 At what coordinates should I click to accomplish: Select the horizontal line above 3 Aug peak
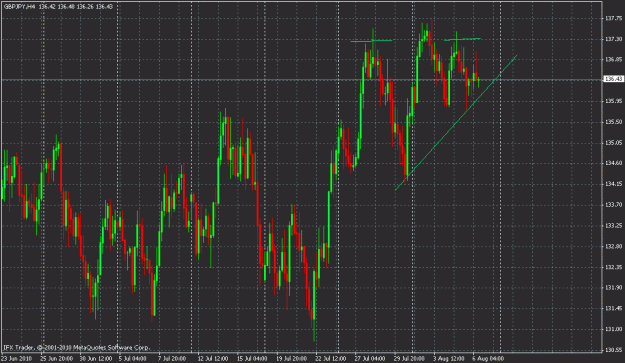[463, 39]
